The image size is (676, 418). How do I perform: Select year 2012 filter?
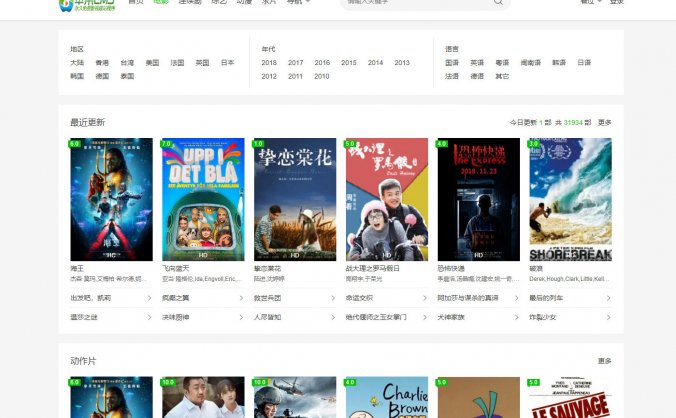[269, 76]
